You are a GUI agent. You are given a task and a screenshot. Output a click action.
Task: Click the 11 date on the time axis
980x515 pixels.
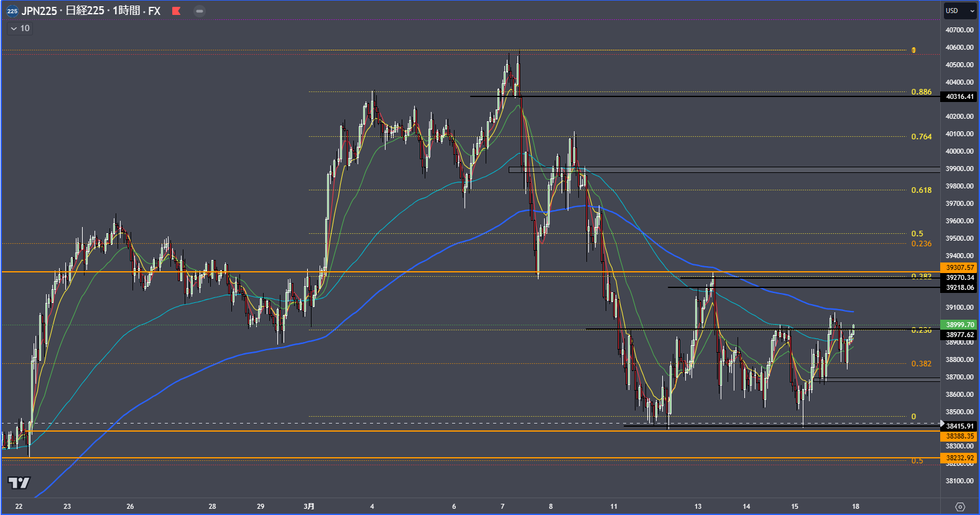614,506
